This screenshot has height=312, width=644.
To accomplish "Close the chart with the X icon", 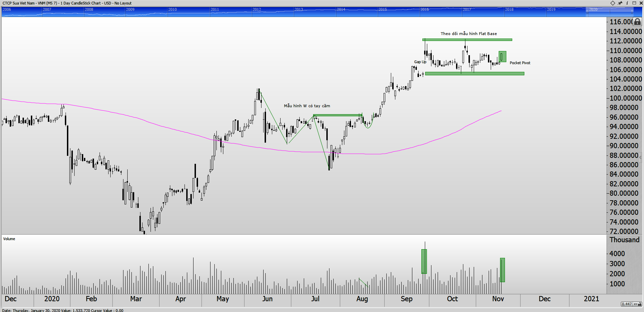I will pyautogui.click(x=641, y=3).
